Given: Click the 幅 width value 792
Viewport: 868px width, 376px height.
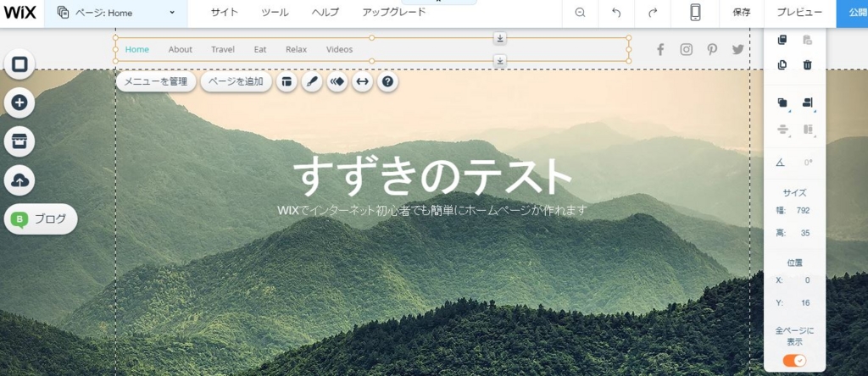Looking at the screenshot, I should [804, 211].
